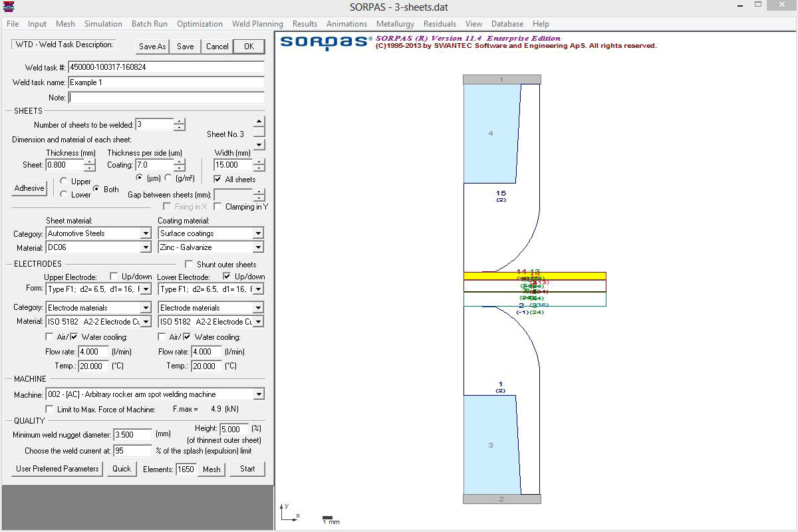Expand the upper Electrode materials category dropdown
This screenshot has height=532, width=798.
click(146, 308)
